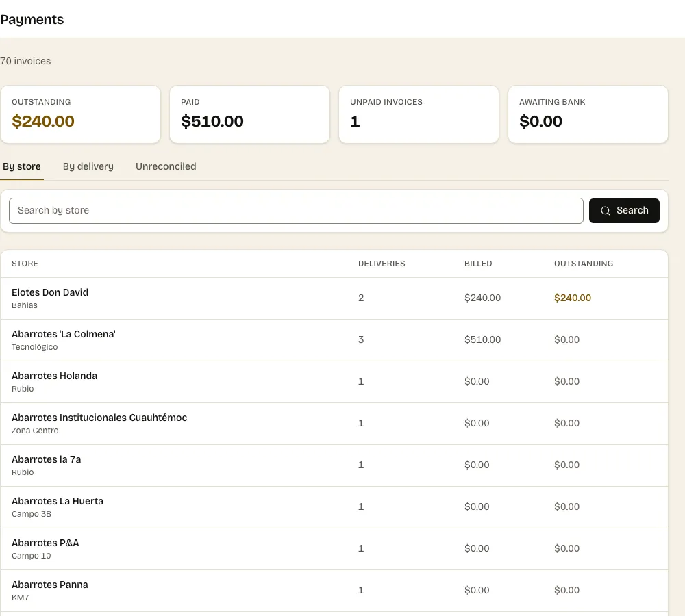Open the Unreconciled tab
The height and width of the screenshot is (616, 685).
pyautogui.click(x=166, y=166)
